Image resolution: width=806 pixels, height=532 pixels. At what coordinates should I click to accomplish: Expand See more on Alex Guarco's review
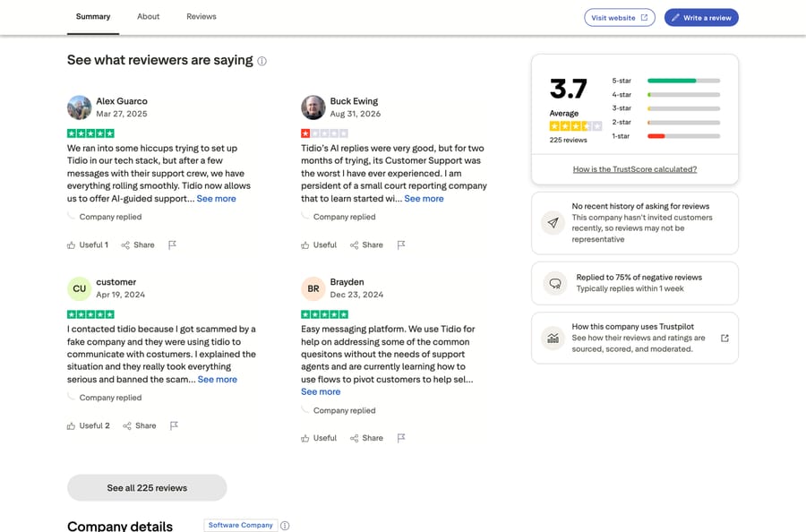click(x=217, y=199)
